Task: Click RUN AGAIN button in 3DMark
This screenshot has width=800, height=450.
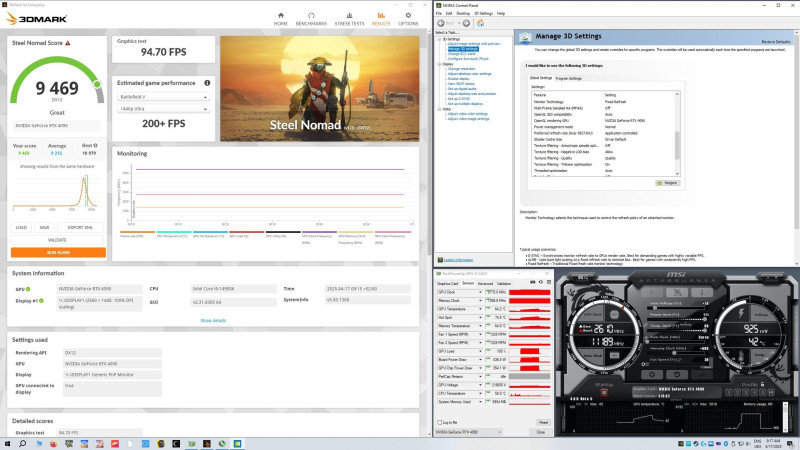Action: pyautogui.click(x=58, y=252)
